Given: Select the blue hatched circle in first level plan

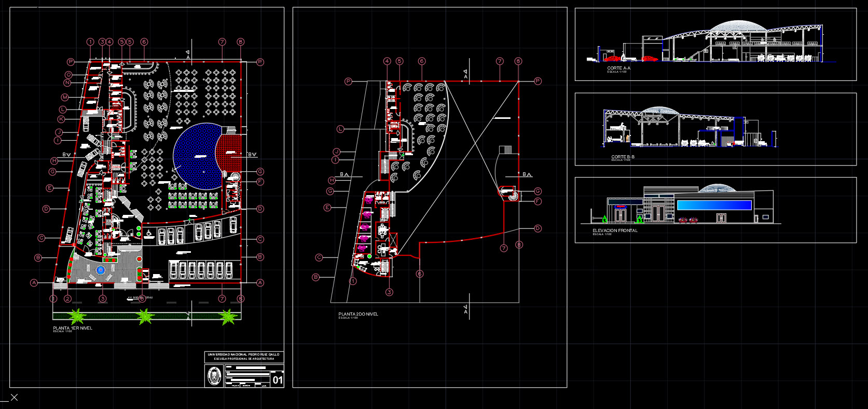Looking at the screenshot, I should coord(199,156).
